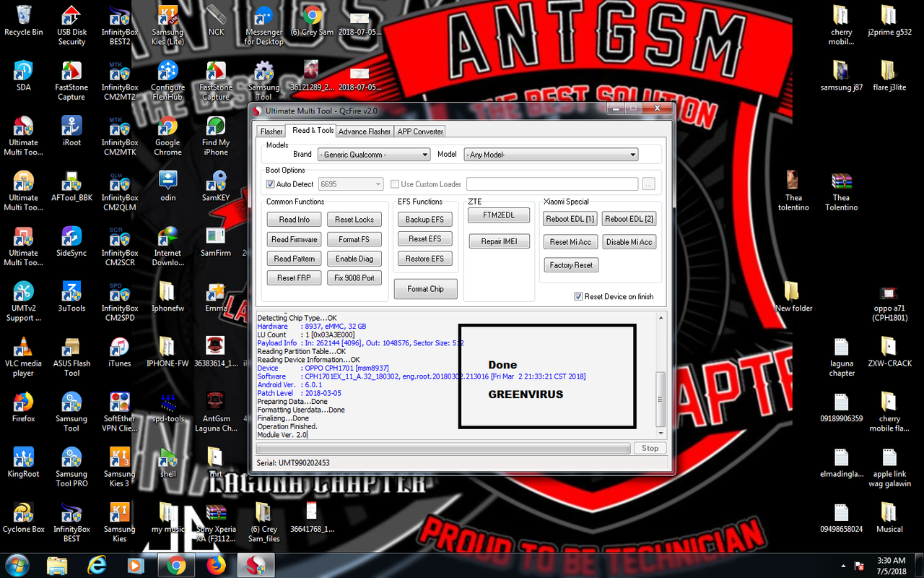
Task: Open the cherry mobile folder on desktop
Action: (x=841, y=25)
